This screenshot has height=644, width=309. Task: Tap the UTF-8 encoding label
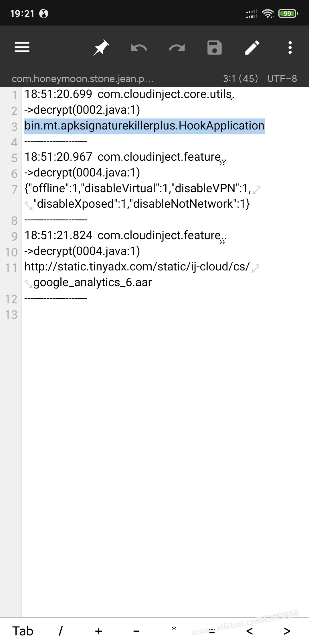click(x=282, y=78)
